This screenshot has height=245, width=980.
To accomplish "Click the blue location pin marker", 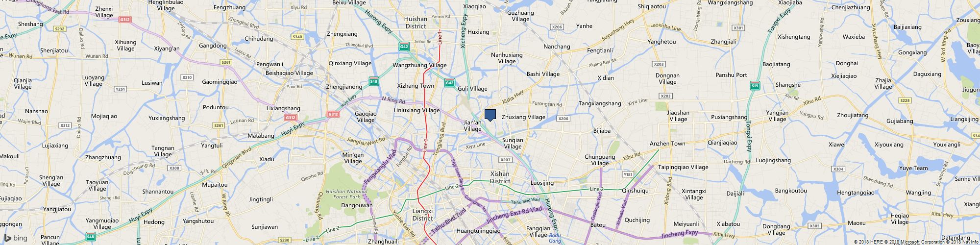I will [490, 115].
